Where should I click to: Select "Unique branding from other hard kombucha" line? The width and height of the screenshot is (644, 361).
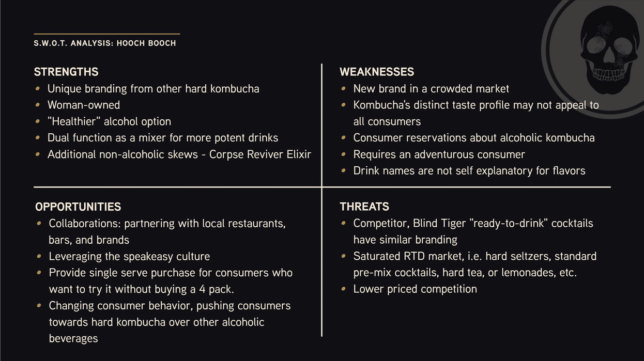pos(154,89)
